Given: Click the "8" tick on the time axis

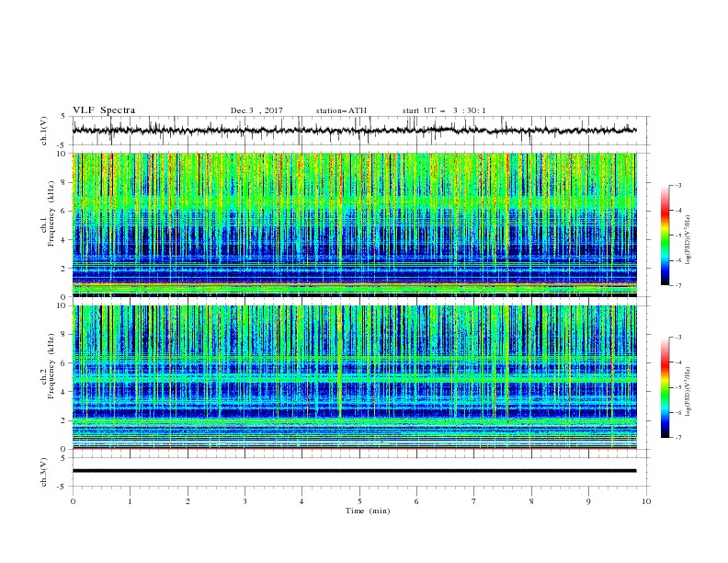Looking at the screenshot, I should 531,501.
